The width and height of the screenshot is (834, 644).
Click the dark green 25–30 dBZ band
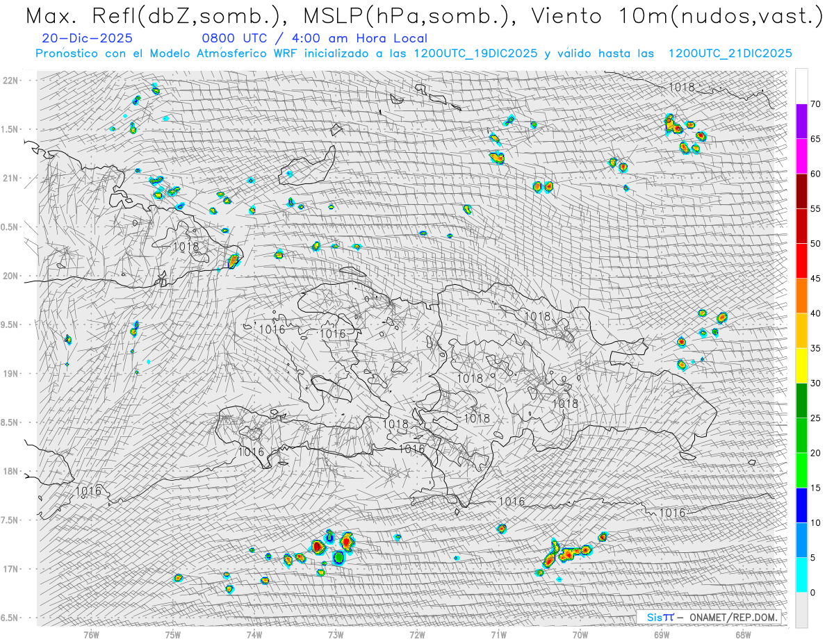801,401
